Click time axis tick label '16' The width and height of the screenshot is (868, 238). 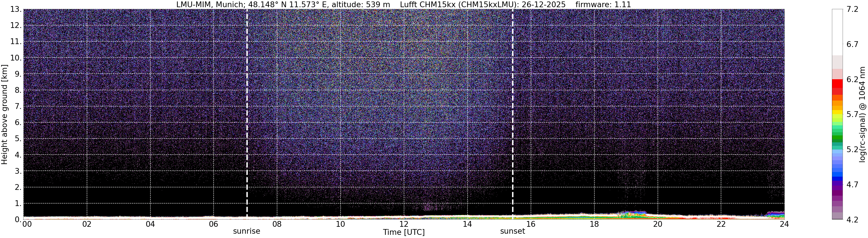pos(531,224)
